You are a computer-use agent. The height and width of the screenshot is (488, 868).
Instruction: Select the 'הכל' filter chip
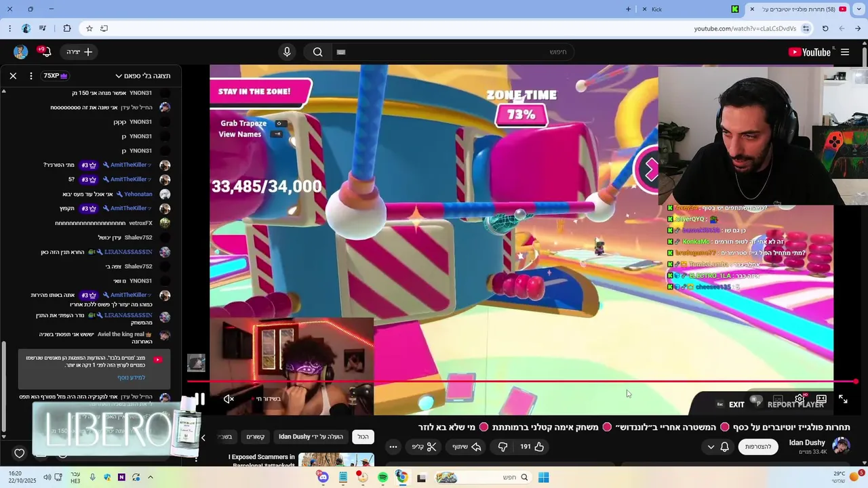[363, 436]
